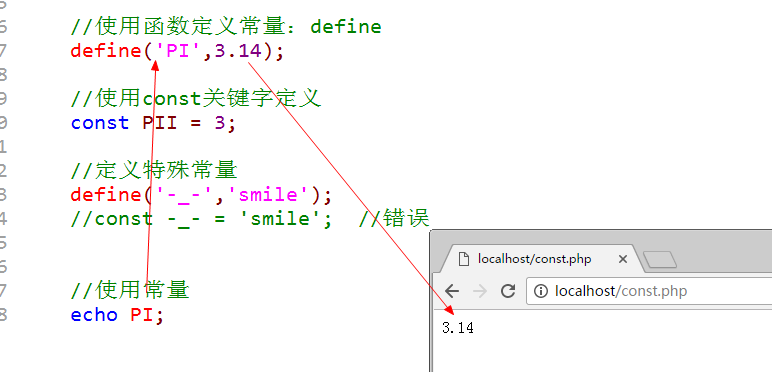Click the browser forward arrow
The width and height of the screenshot is (772, 372).
pyautogui.click(x=480, y=291)
